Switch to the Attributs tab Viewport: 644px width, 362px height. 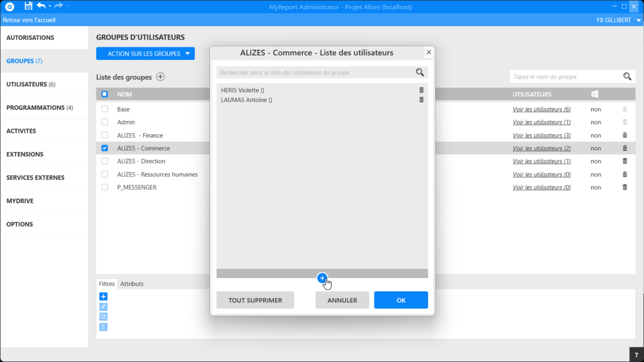tap(132, 284)
